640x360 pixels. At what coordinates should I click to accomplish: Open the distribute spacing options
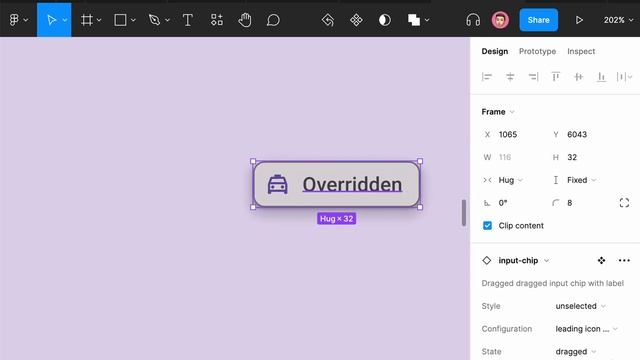coord(624,76)
